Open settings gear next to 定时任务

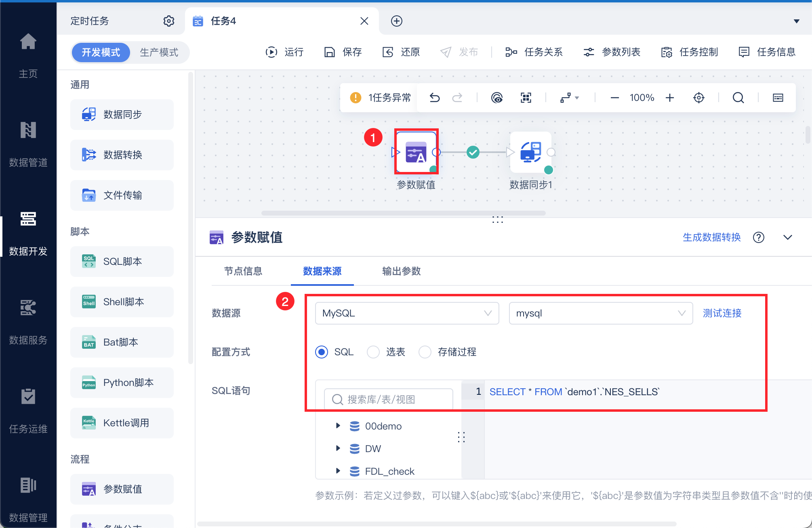point(168,21)
